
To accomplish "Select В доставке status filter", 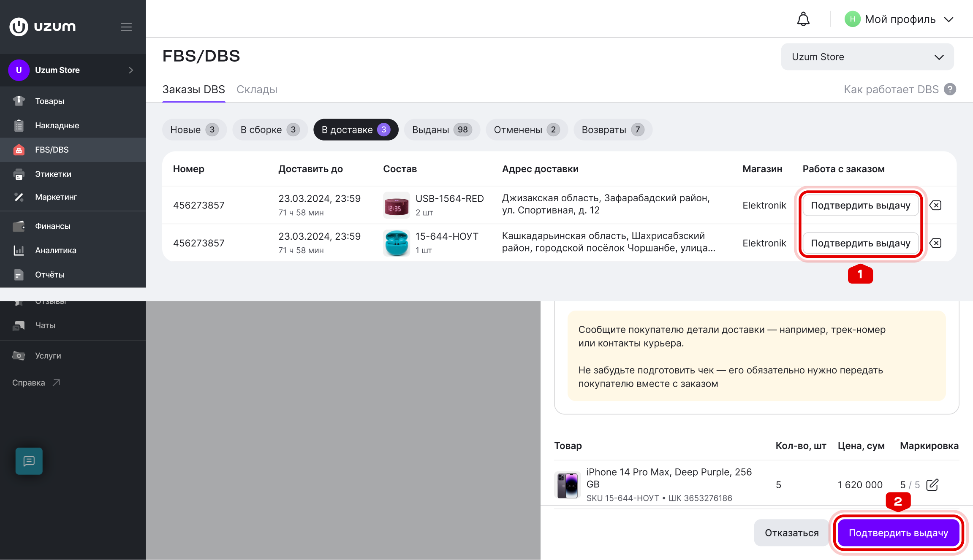I will (356, 130).
